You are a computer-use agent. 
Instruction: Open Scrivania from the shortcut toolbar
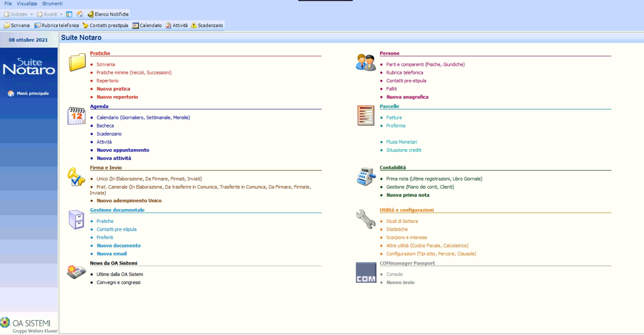point(17,25)
